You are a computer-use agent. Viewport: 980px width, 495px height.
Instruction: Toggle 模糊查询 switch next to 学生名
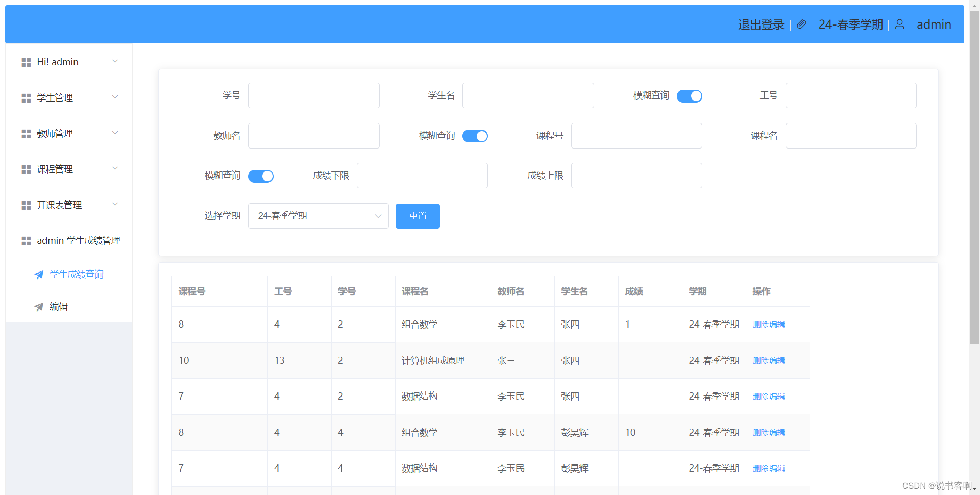[689, 96]
